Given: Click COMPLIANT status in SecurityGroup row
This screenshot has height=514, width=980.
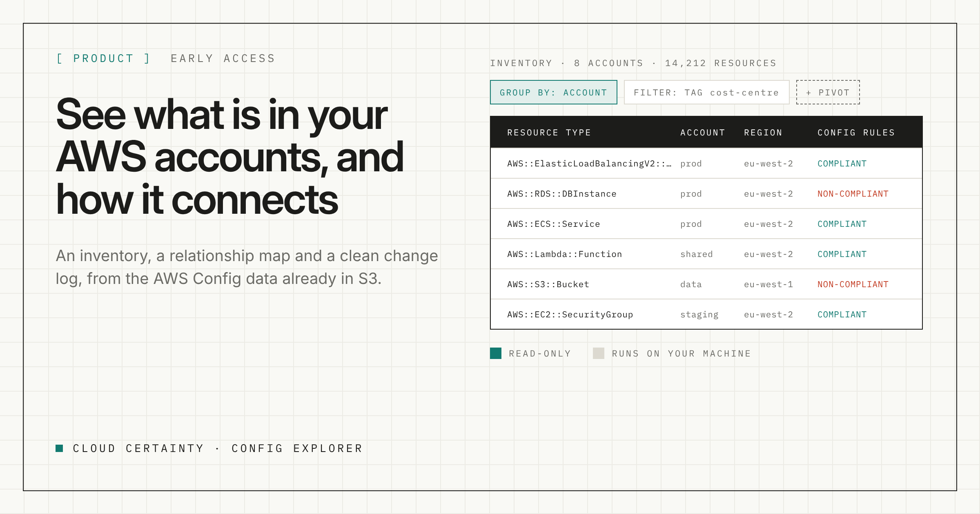Looking at the screenshot, I should 842,315.
